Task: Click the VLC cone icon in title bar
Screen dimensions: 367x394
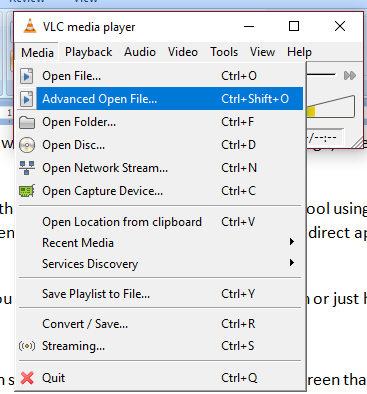Action: pyautogui.click(x=30, y=26)
